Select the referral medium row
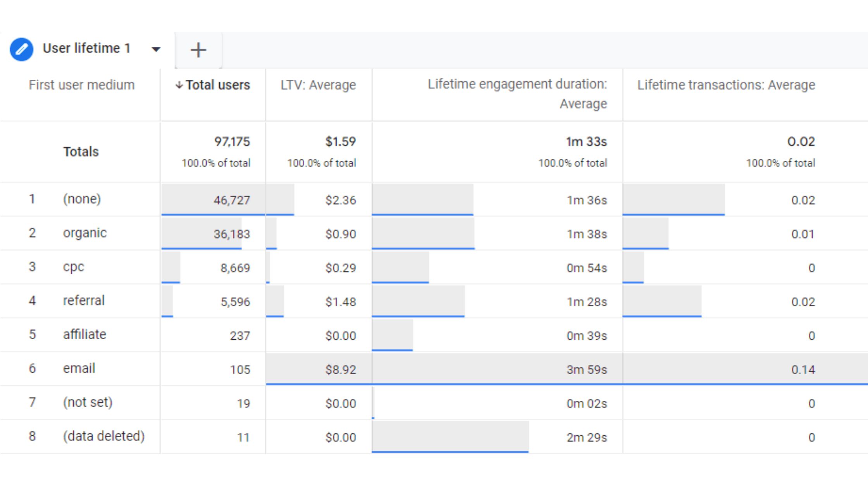The image size is (868, 488). coord(84,301)
